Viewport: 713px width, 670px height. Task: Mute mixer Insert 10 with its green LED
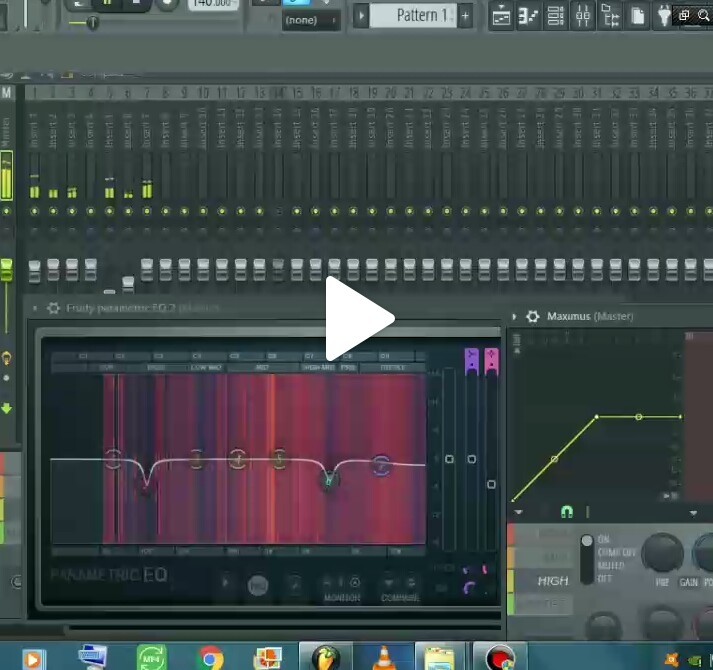pos(203,211)
